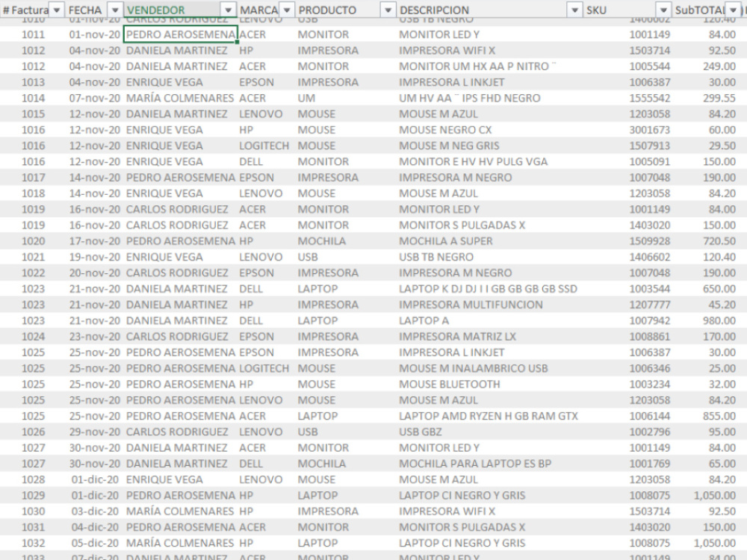
Task: Select the 299.55 subtotal cell
Action: click(719, 98)
